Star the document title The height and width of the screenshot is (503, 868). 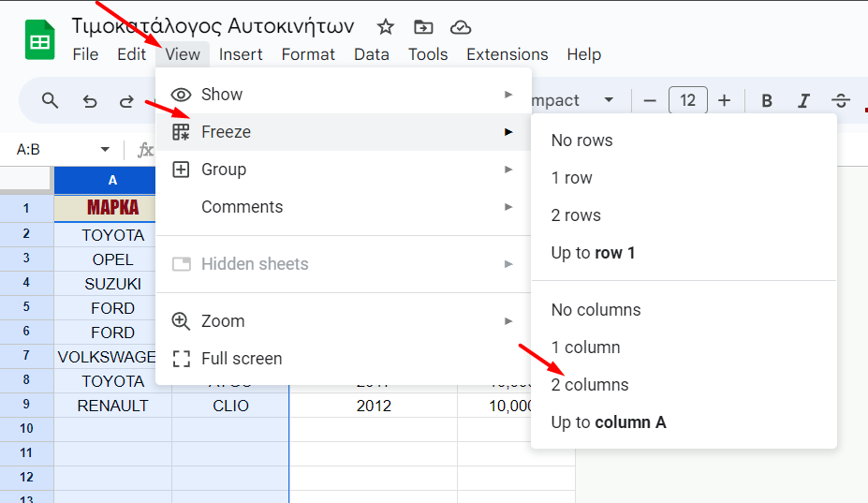[x=385, y=26]
